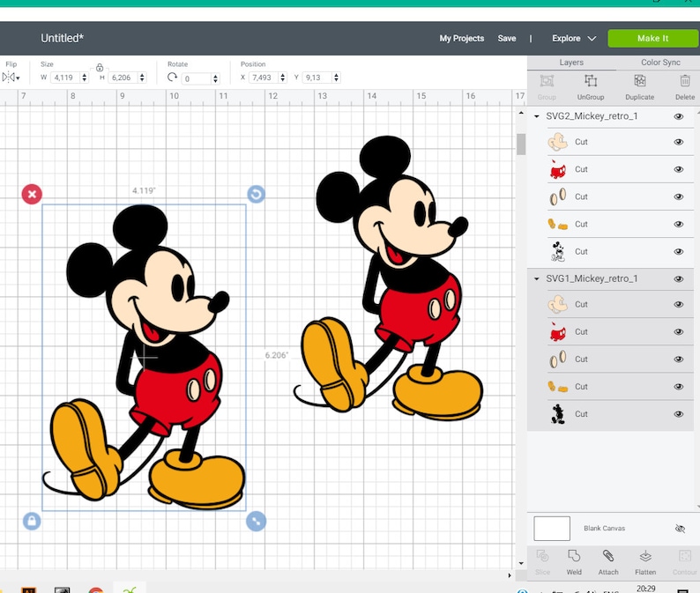Screen dimensions: 700x593
Task: Click the Blank Canvas white swatch
Action: point(552,529)
